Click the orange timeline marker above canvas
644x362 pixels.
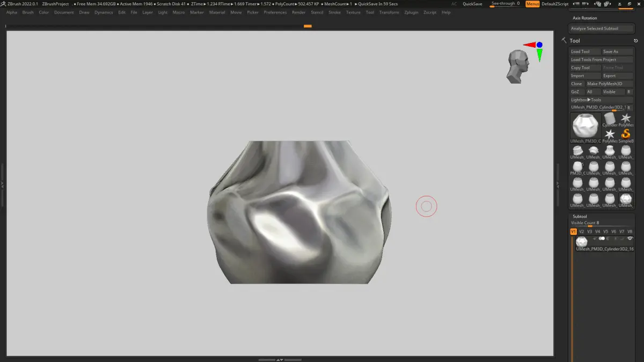[x=308, y=26]
